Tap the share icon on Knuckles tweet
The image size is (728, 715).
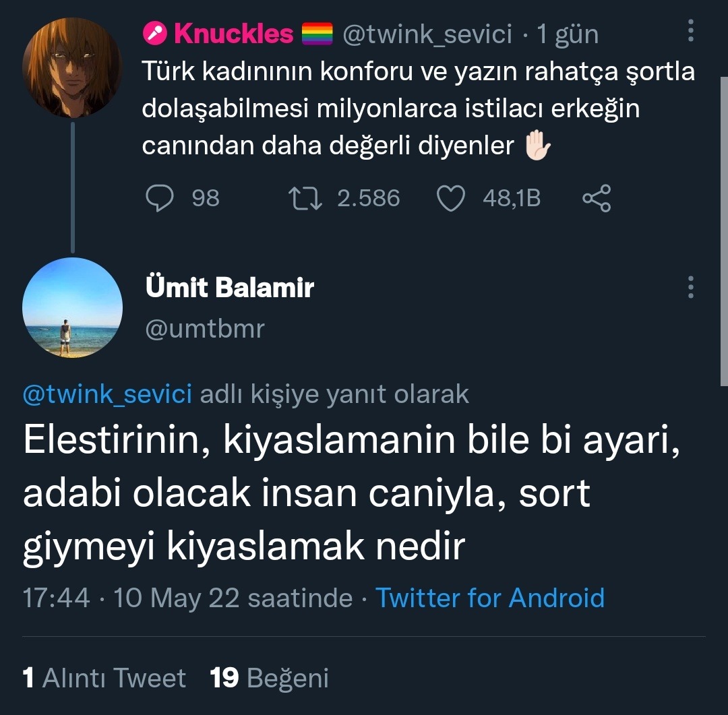[596, 197]
